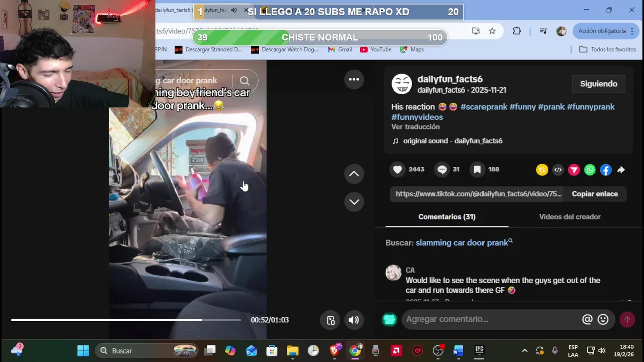
Task: Open Brave browser from the taskbar
Action: pyautogui.click(x=335, y=351)
